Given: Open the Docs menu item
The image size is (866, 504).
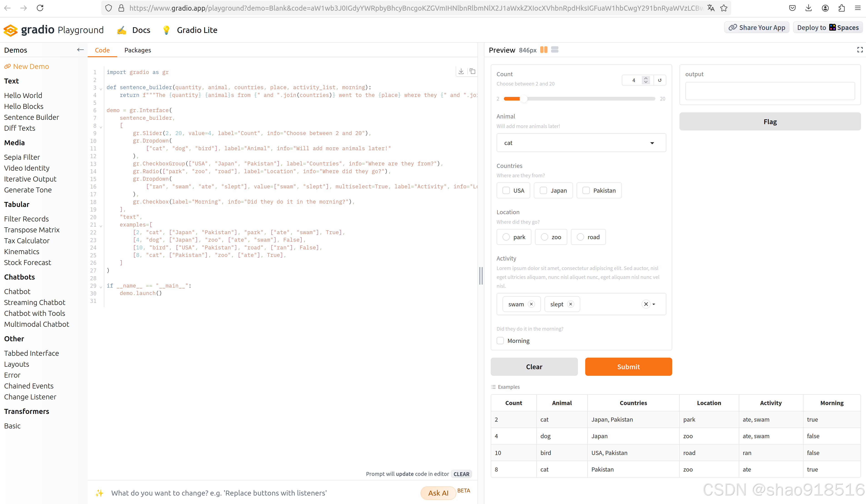Looking at the screenshot, I should (x=141, y=30).
